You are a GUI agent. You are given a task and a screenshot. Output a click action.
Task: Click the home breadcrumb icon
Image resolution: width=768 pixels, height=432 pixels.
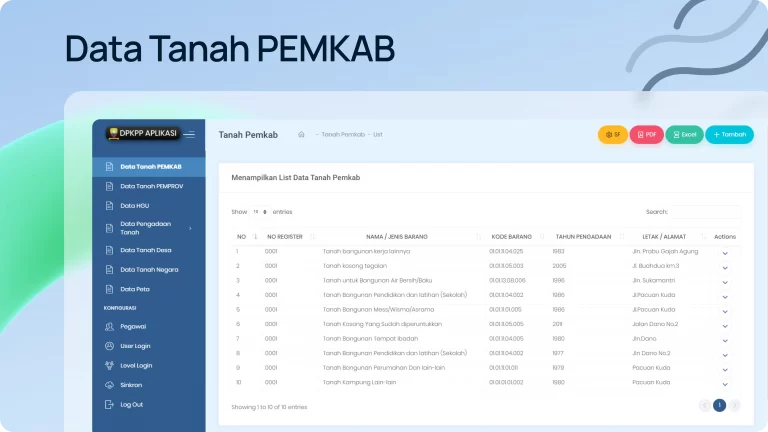click(x=301, y=135)
